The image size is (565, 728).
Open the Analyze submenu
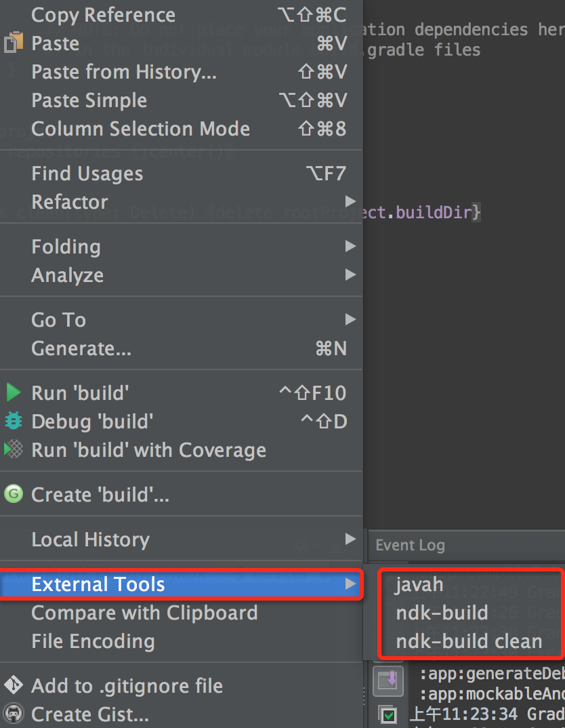[68, 275]
